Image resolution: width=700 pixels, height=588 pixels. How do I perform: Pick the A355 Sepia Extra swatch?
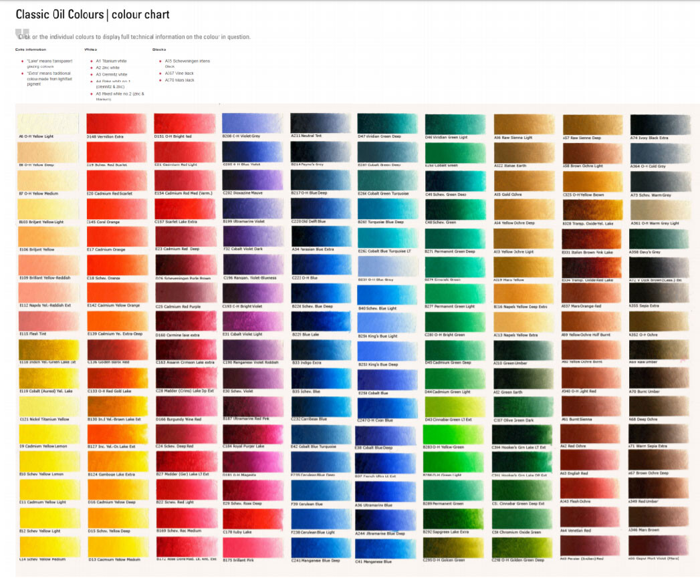tap(659, 293)
